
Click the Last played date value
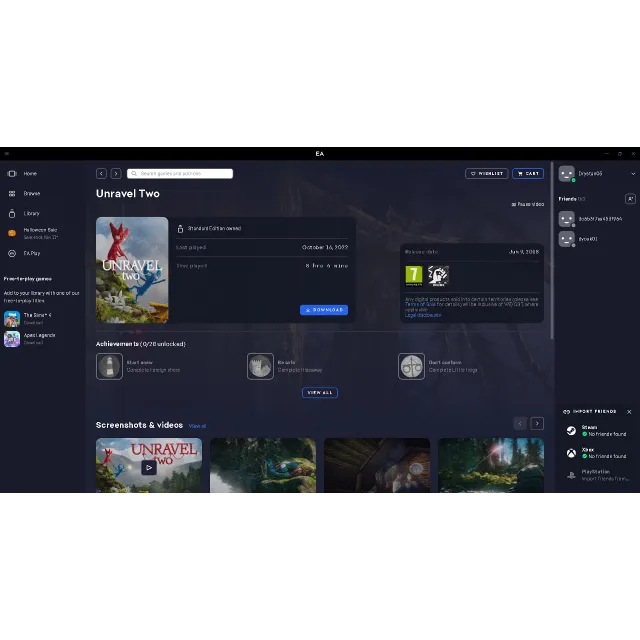tap(325, 247)
